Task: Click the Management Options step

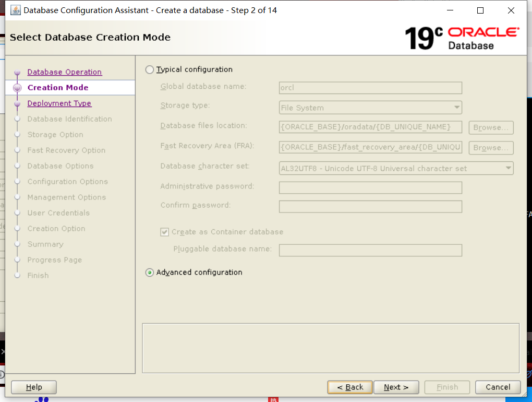Action: (67, 197)
